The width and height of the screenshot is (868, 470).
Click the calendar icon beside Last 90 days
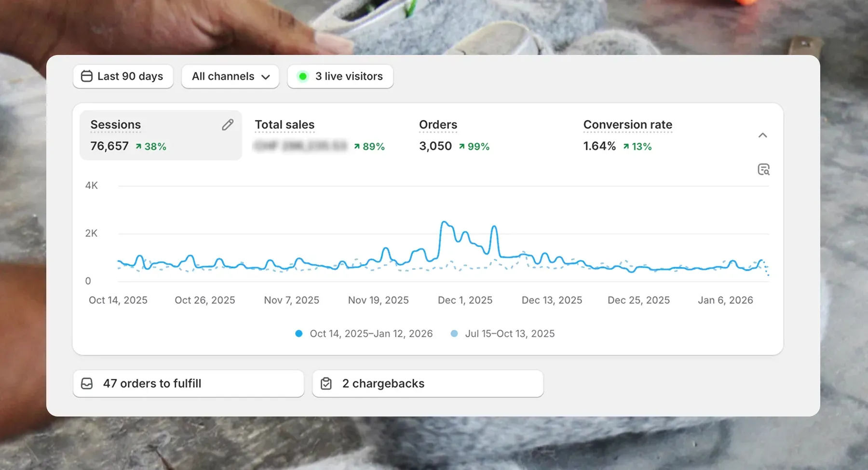(87, 76)
